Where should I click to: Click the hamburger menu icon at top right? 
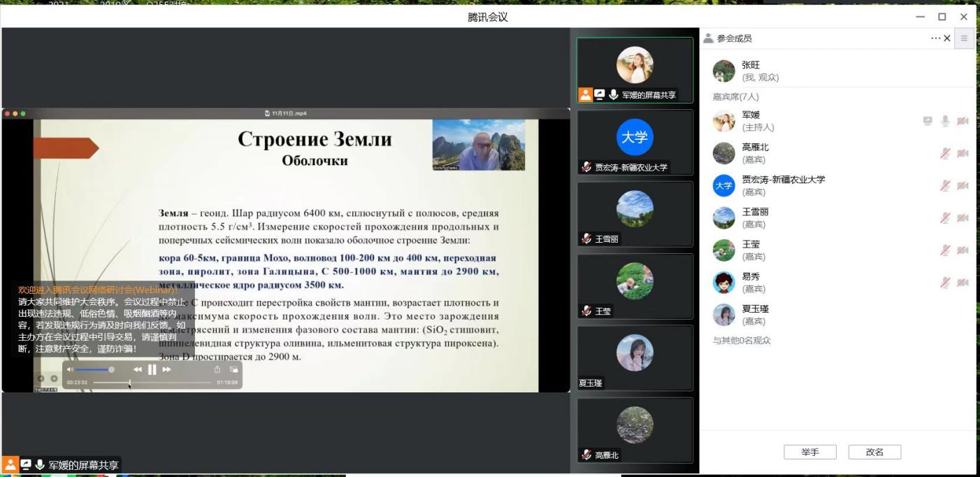[965, 38]
